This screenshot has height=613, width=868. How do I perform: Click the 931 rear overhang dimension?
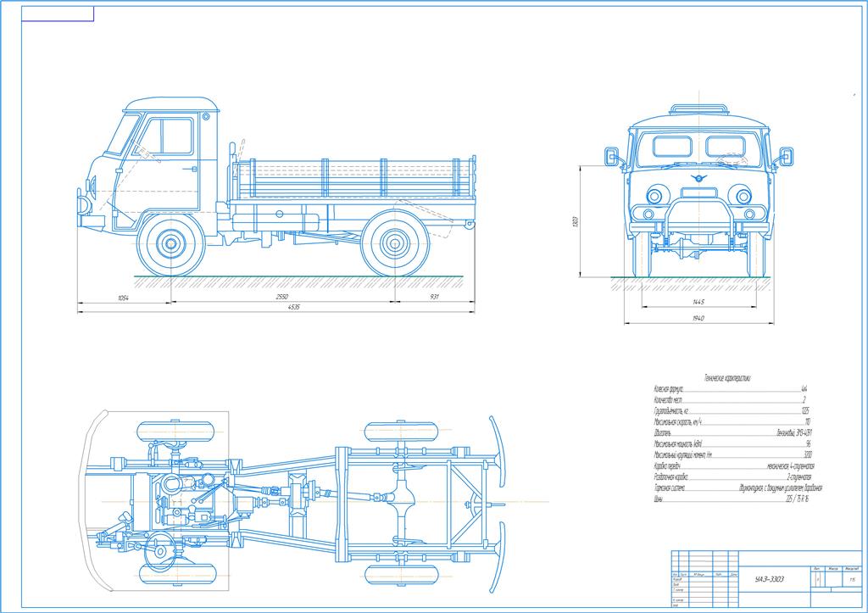tap(434, 298)
